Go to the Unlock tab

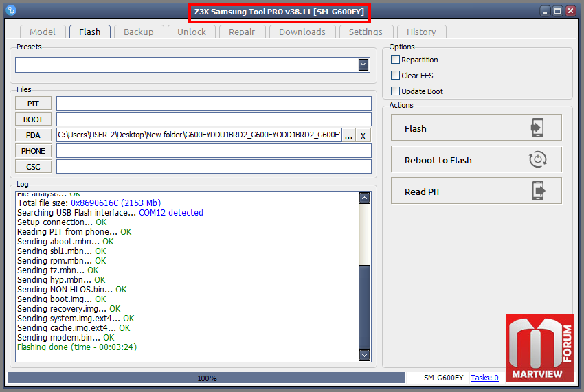pyautogui.click(x=192, y=32)
